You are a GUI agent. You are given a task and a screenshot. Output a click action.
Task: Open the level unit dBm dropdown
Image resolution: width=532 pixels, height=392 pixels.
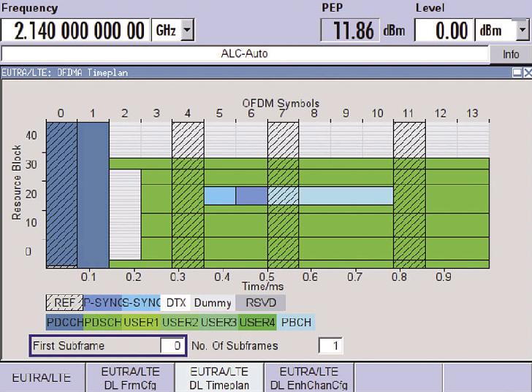point(522,30)
